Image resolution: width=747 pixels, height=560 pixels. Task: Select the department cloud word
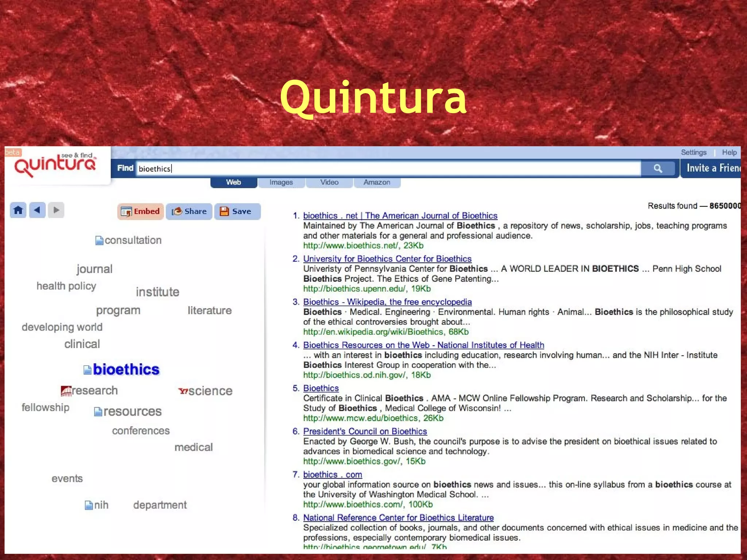[x=160, y=505]
